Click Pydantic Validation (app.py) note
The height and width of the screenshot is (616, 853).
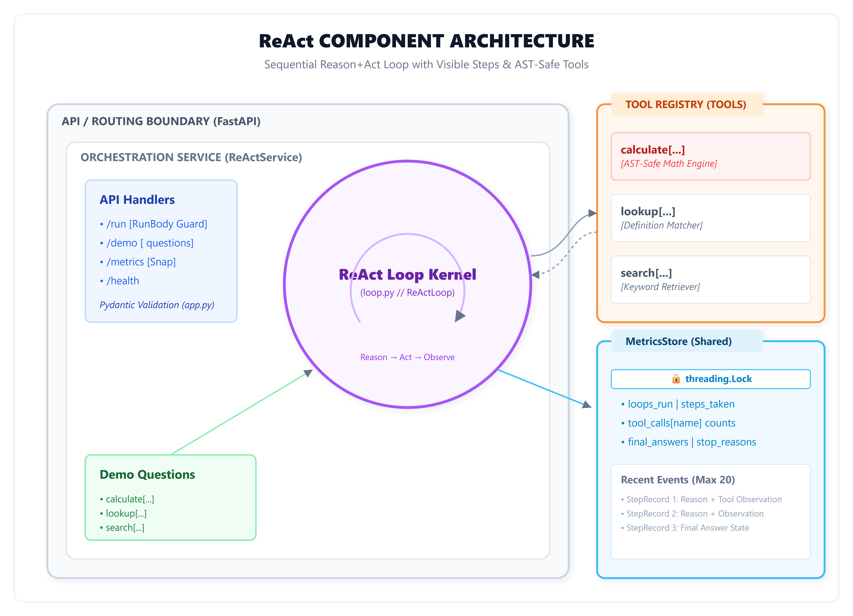click(157, 305)
